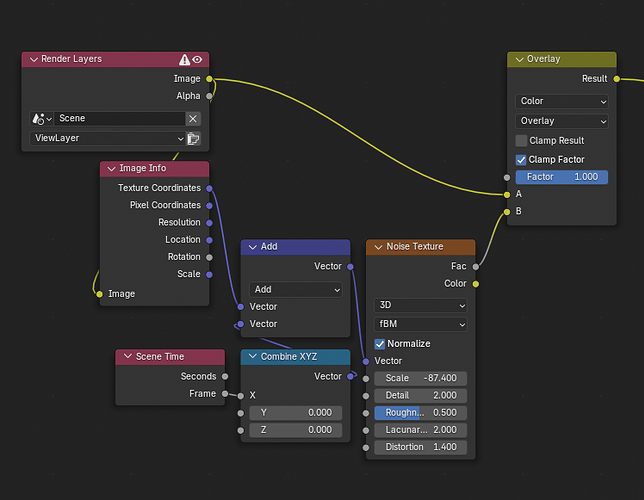Select the Scene Time node header
Image resolution: width=644 pixels, height=500 pixels.
[170, 357]
